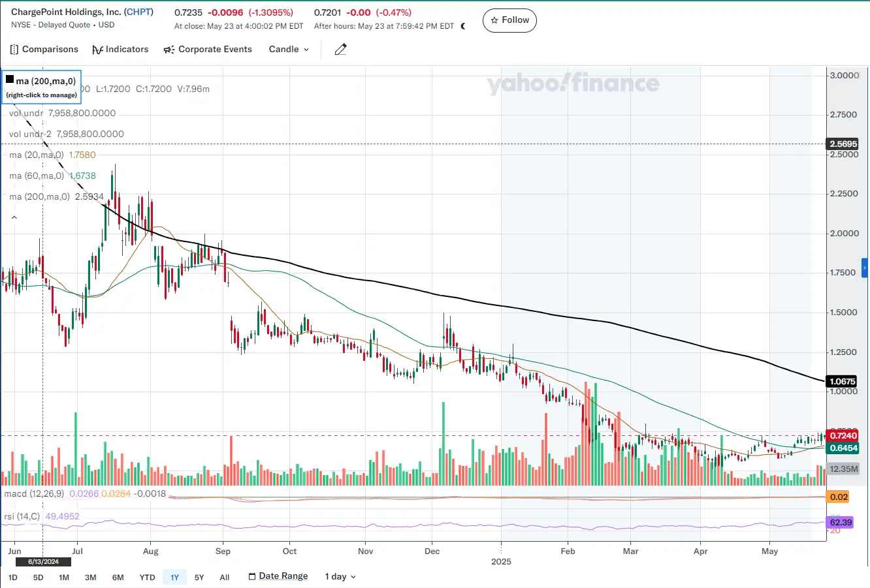870x588 pixels.
Task: Click the red 0.7240 current price tag
Action: coord(842,436)
